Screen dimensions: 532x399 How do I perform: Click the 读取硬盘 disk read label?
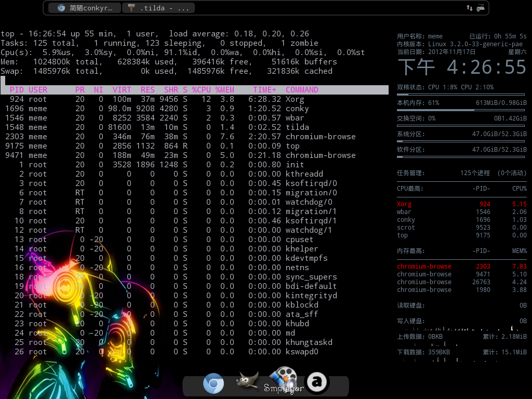pos(411,305)
